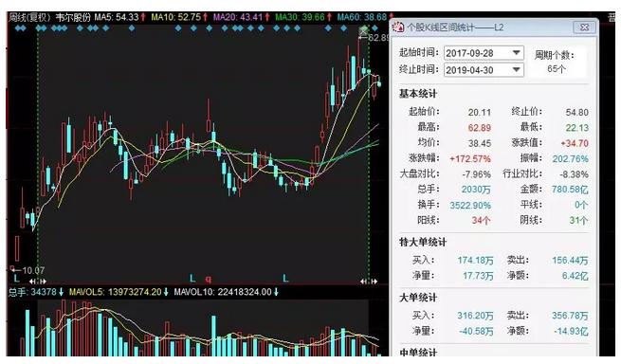621x364 pixels.
Task: Click the green X icon at chart top
Action: point(363,29)
